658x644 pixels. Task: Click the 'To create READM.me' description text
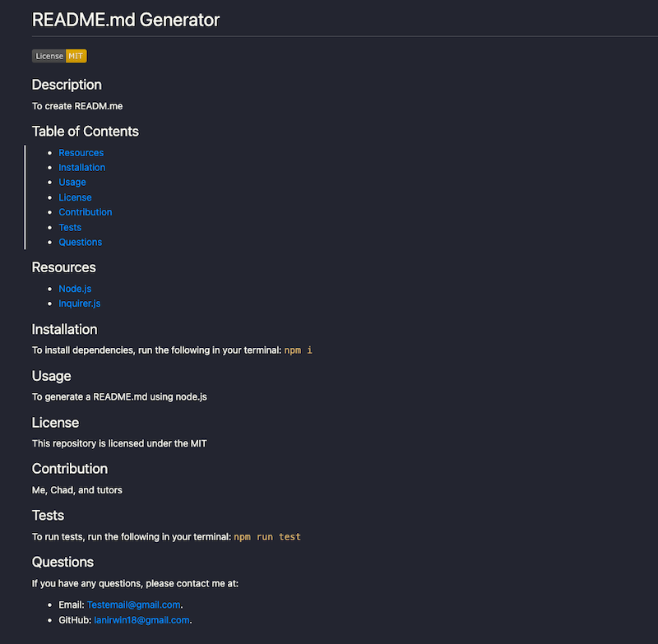[77, 106]
